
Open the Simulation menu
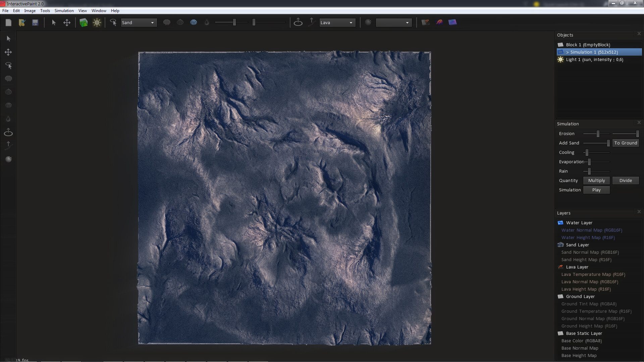pos(64,10)
